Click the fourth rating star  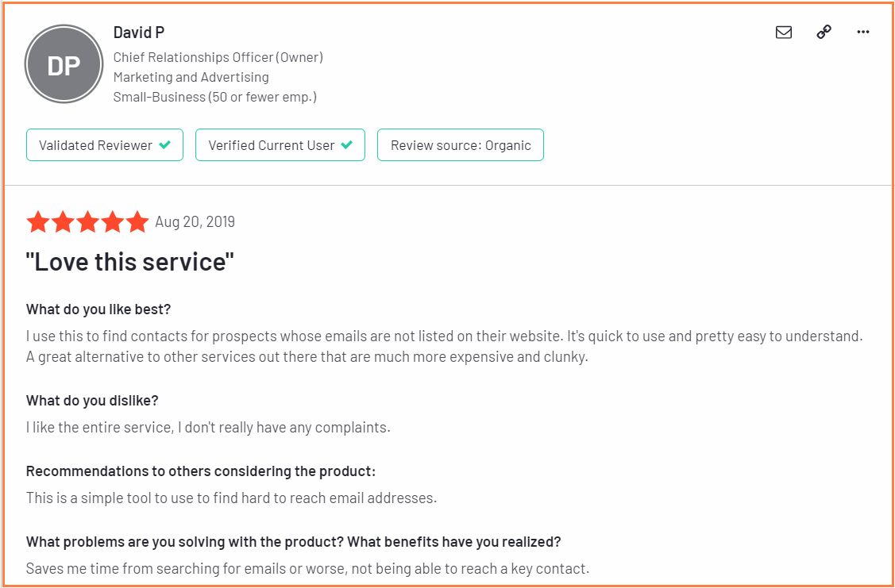click(x=113, y=221)
